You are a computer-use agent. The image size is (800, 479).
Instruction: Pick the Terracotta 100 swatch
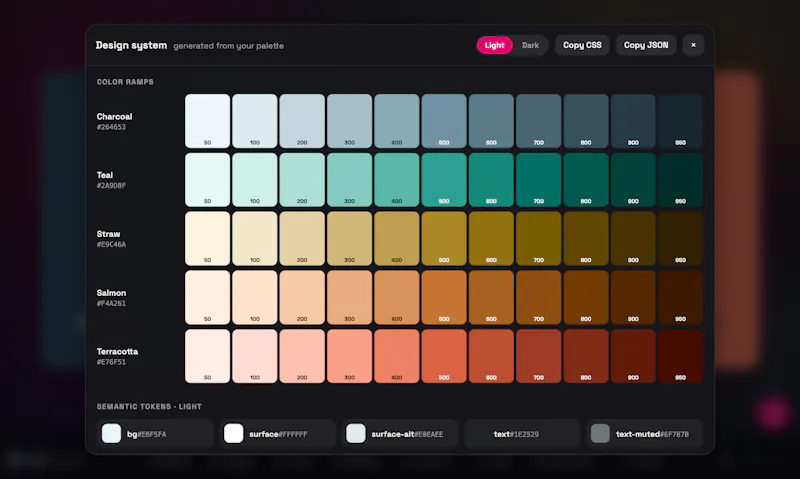[x=255, y=356]
